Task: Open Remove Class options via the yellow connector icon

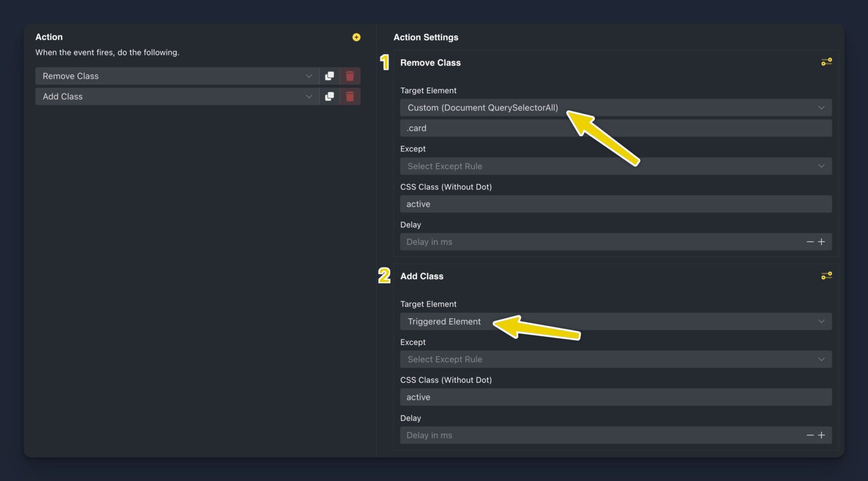Action: (x=826, y=62)
